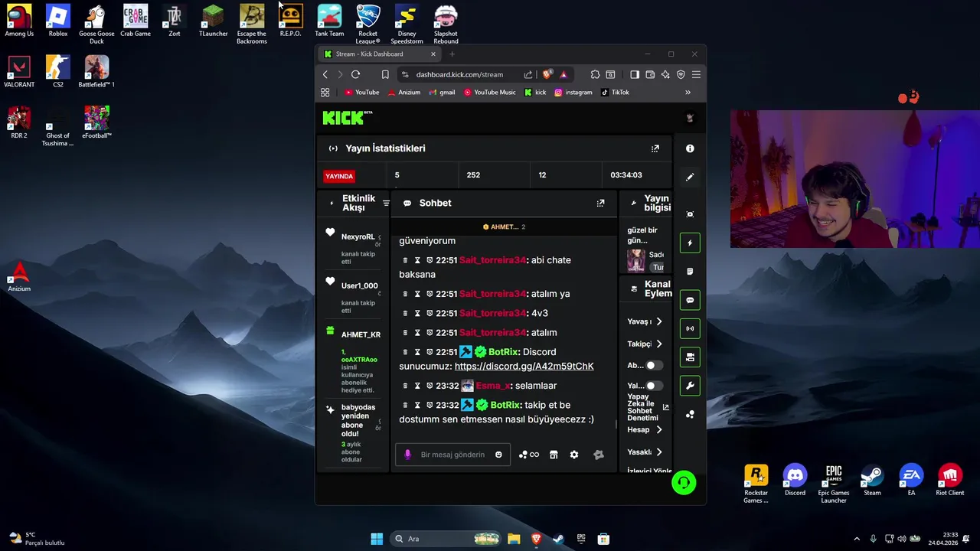Open Steam from the taskbar
The width and height of the screenshot is (980, 551).
(558, 539)
